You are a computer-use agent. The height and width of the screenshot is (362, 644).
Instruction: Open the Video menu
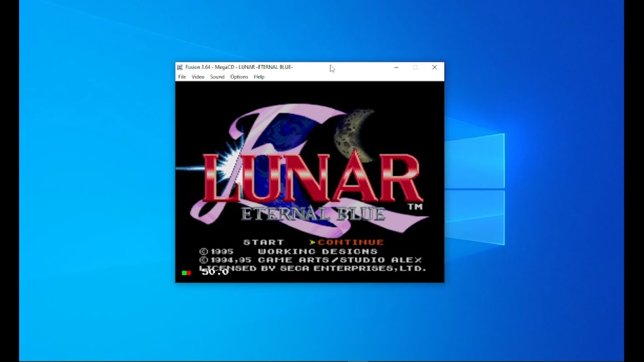tap(198, 77)
